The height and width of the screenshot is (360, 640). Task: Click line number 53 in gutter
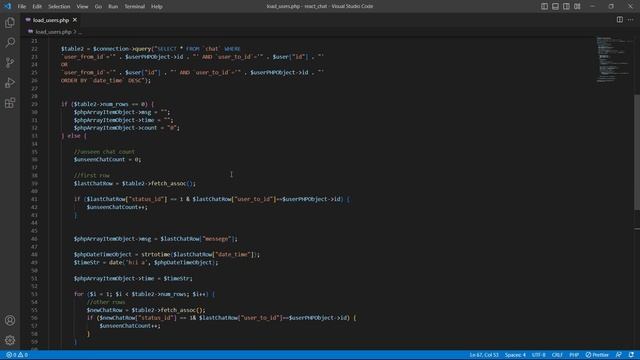pyautogui.click(x=35, y=294)
